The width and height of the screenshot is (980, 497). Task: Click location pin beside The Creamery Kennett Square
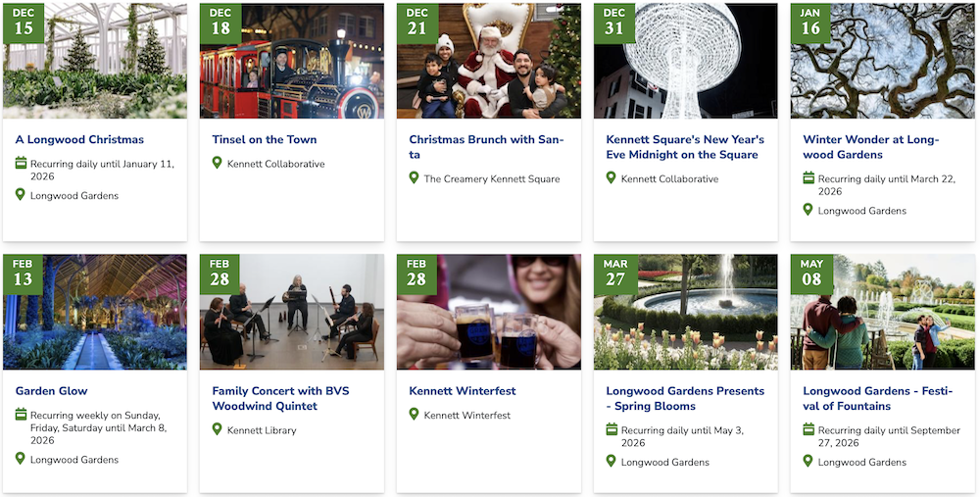click(414, 178)
